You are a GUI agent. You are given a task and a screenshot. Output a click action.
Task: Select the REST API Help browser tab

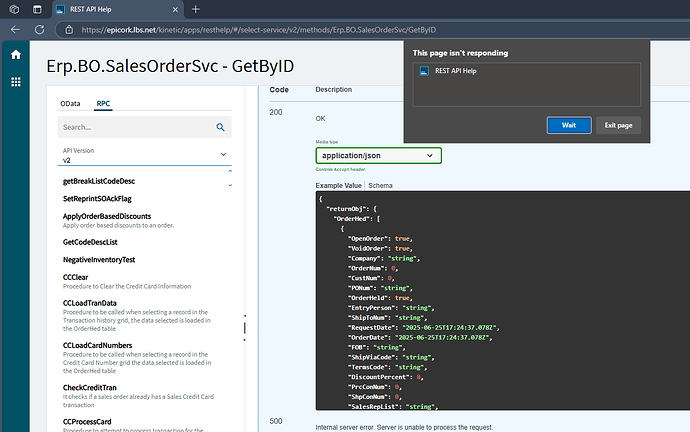coord(117,9)
